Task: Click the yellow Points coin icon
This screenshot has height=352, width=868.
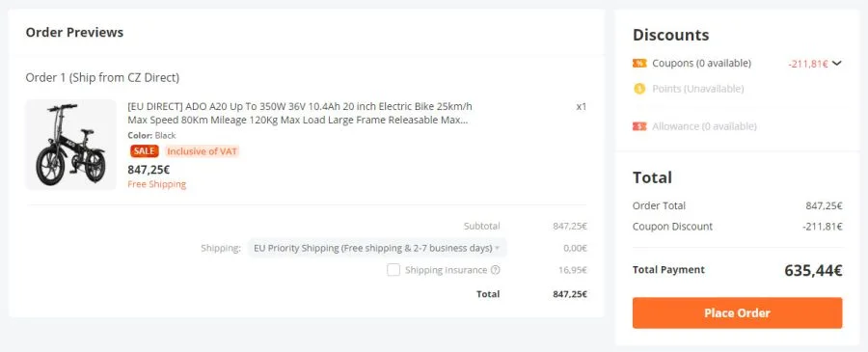Action: 639,89
